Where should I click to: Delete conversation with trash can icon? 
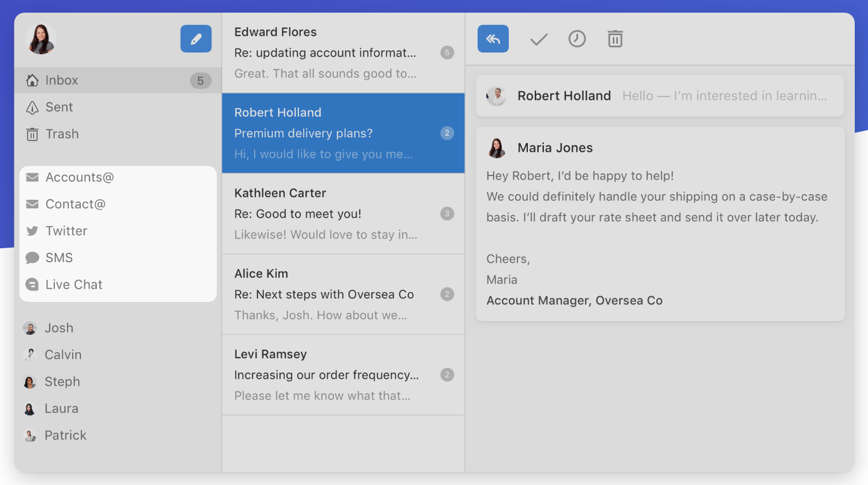point(615,39)
